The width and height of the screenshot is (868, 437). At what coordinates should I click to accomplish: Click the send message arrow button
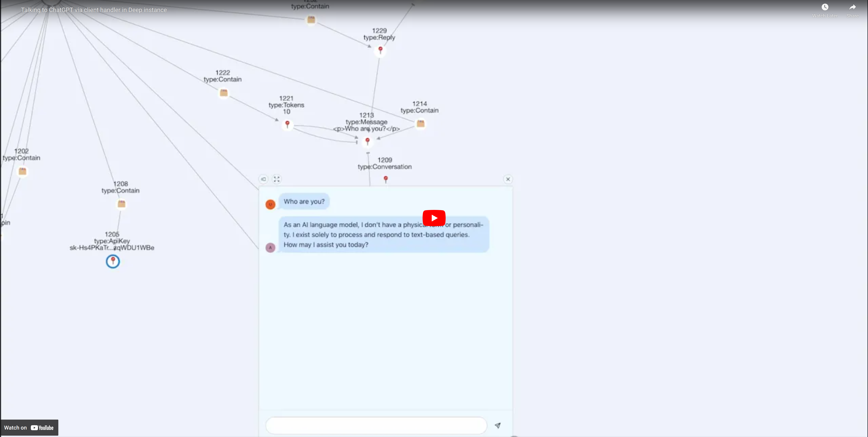point(497,425)
